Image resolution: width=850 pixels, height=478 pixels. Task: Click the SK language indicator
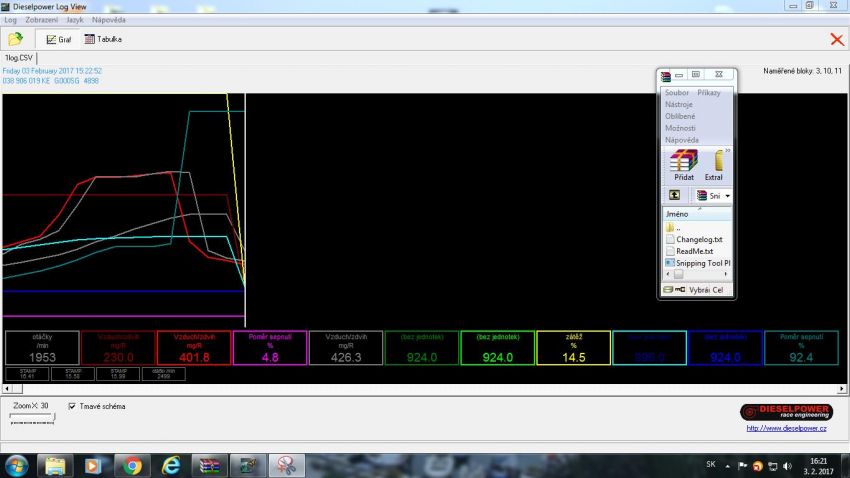[711, 464]
